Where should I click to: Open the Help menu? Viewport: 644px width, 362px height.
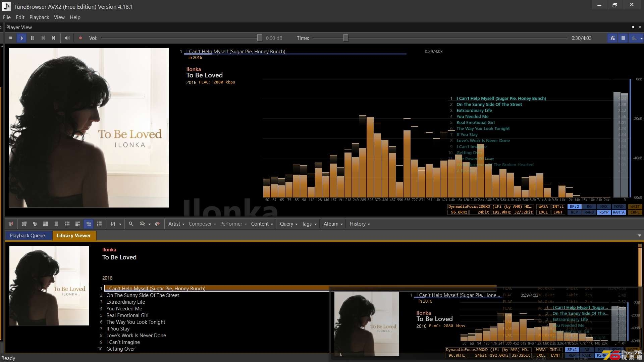click(75, 17)
